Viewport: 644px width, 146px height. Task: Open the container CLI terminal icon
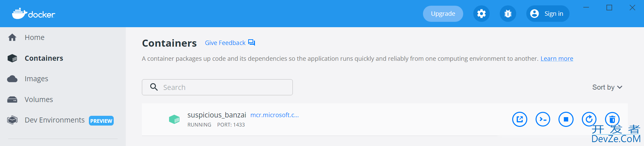tap(543, 119)
